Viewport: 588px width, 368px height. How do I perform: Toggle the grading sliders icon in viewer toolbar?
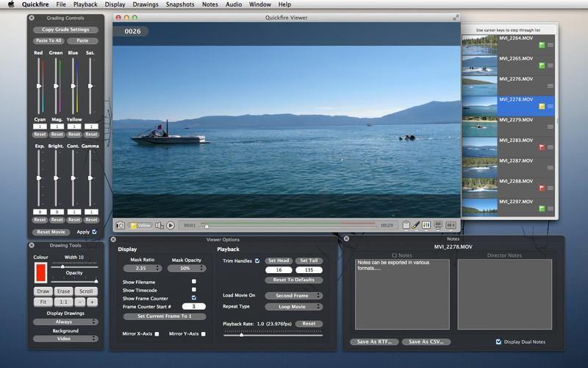click(x=426, y=225)
